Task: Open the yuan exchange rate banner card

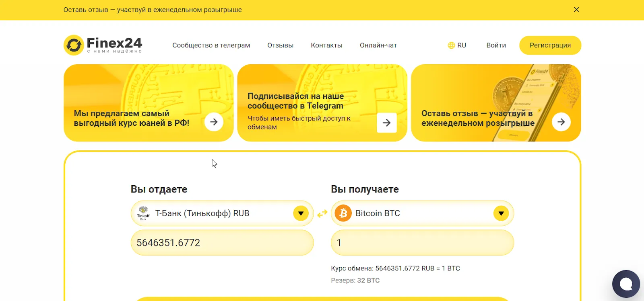Action: point(149,103)
